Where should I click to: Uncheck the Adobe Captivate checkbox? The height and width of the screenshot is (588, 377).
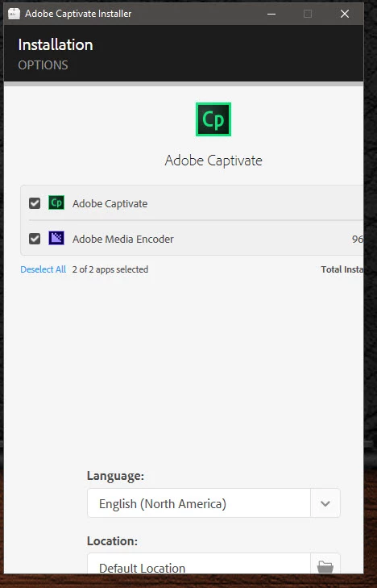coord(35,203)
